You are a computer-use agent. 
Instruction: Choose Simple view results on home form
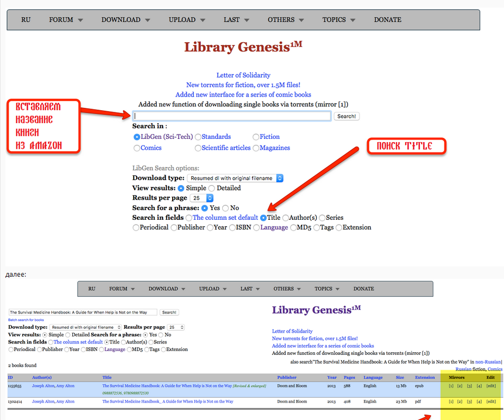pos(181,188)
